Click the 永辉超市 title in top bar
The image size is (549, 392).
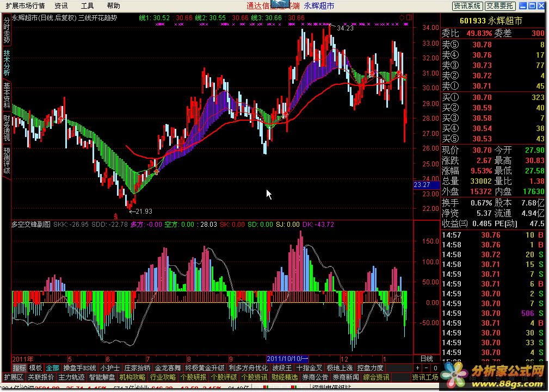tap(319, 5)
